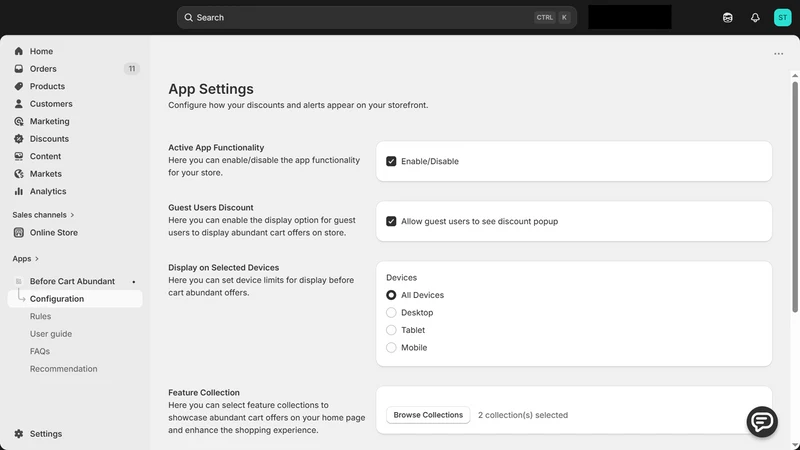Open the notifications bell
Image resolution: width=800 pixels, height=450 pixels.
[755, 17]
